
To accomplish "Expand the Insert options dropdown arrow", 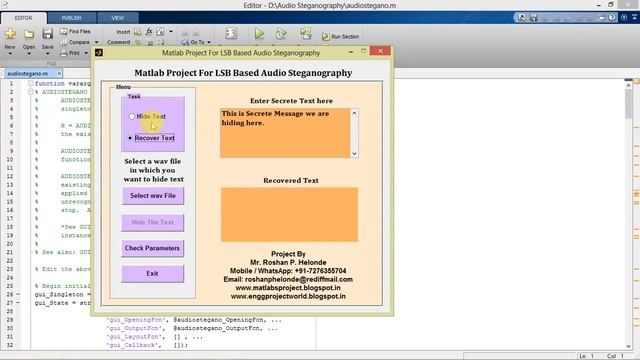I will pyautogui.click(x=171, y=31).
